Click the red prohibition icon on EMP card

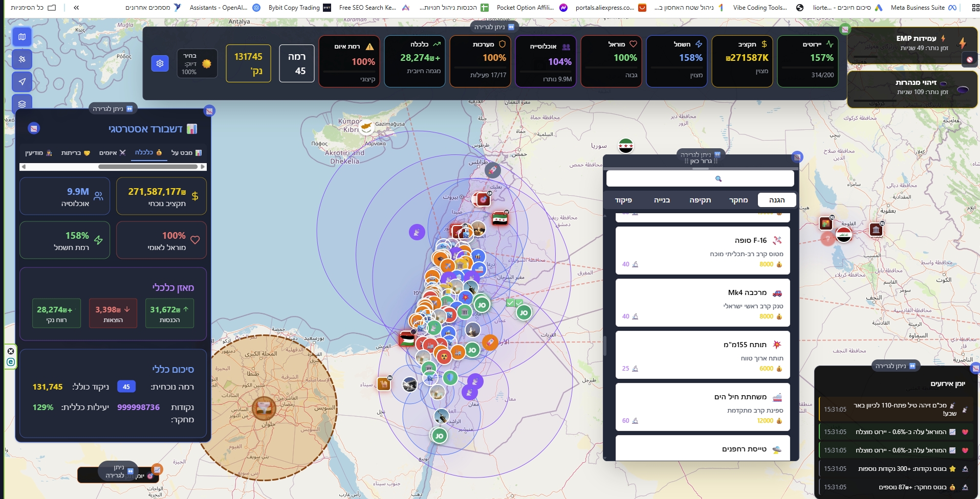(969, 59)
